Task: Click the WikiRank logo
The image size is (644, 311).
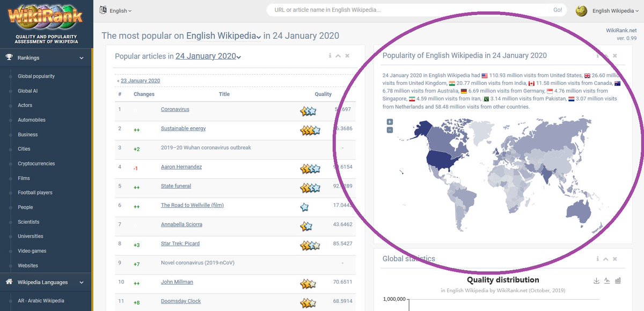Action: tap(46, 17)
